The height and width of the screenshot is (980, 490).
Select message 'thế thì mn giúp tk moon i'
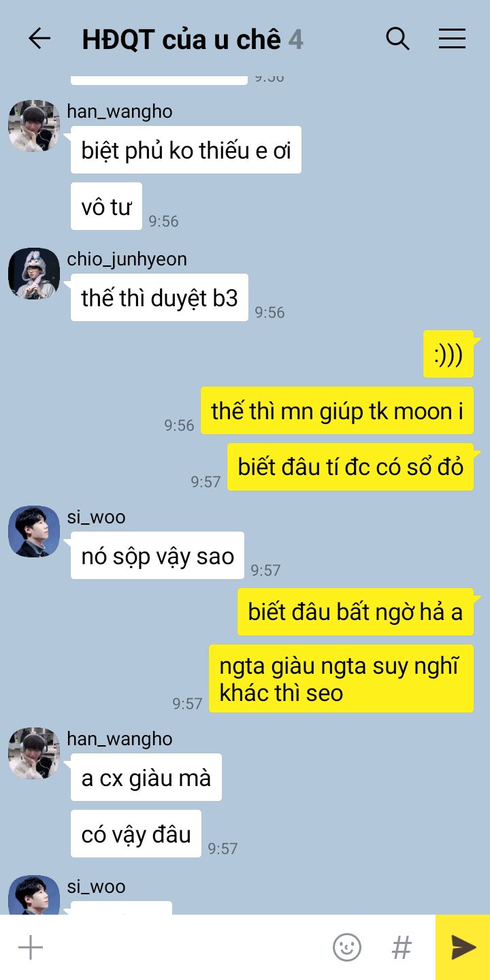[x=337, y=410]
